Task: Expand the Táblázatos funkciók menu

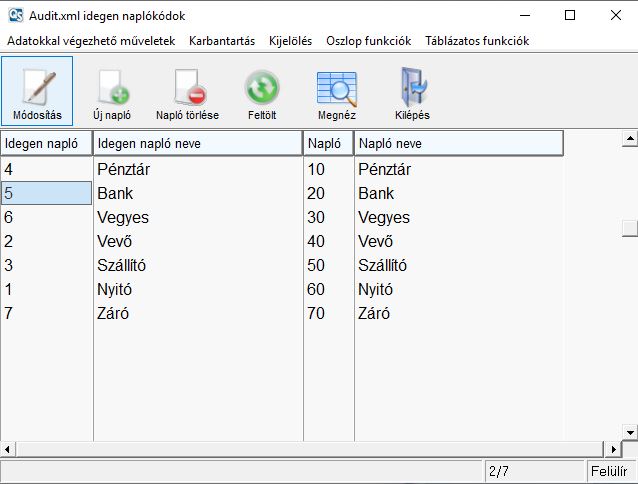Action: [476, 41]
